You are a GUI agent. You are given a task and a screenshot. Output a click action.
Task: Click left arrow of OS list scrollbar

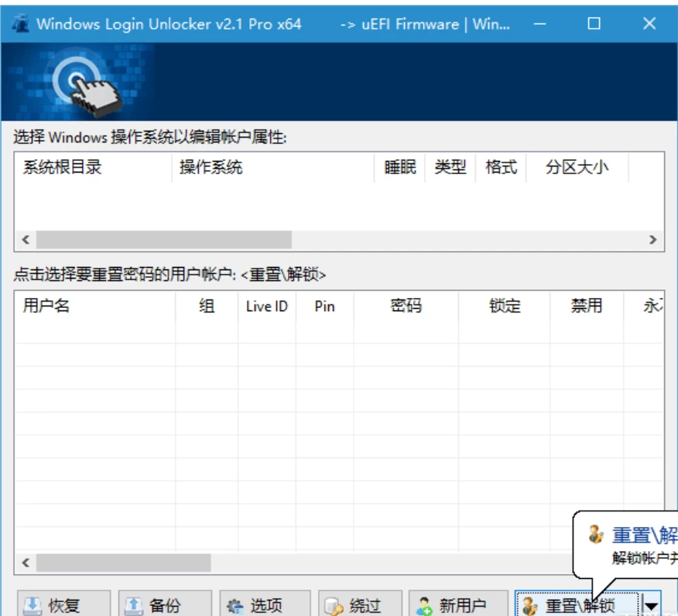(26, 239)
